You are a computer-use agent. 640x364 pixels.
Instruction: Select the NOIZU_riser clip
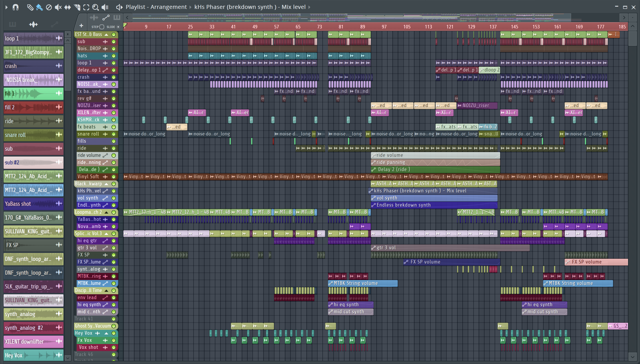click(x=477, y=106)
